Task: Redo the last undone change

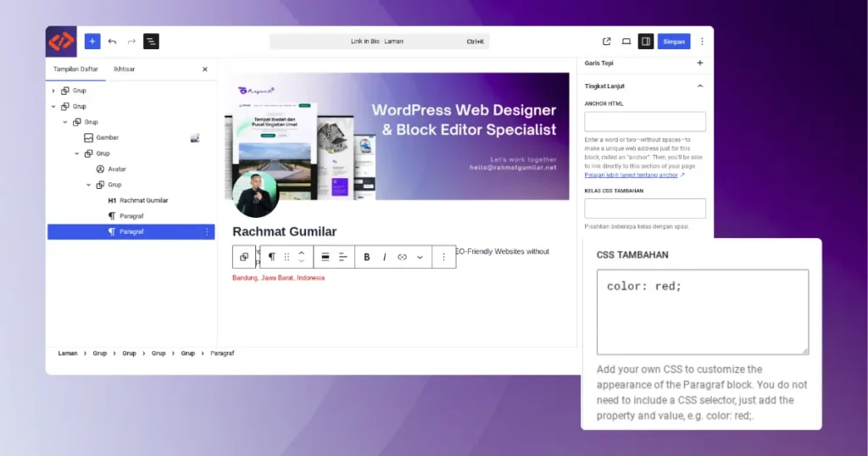Action: (x=131, y=42)
